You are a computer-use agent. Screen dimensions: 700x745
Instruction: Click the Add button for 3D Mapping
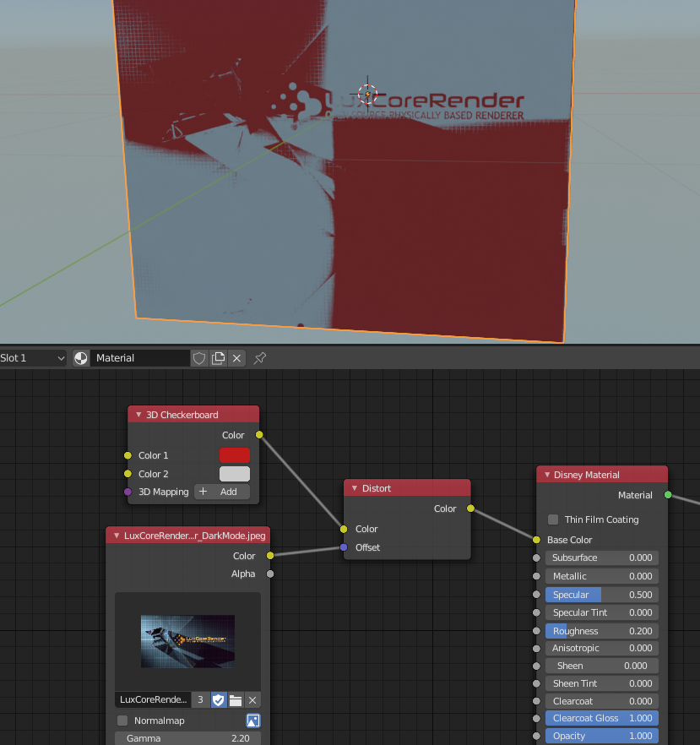click(222, 492)
